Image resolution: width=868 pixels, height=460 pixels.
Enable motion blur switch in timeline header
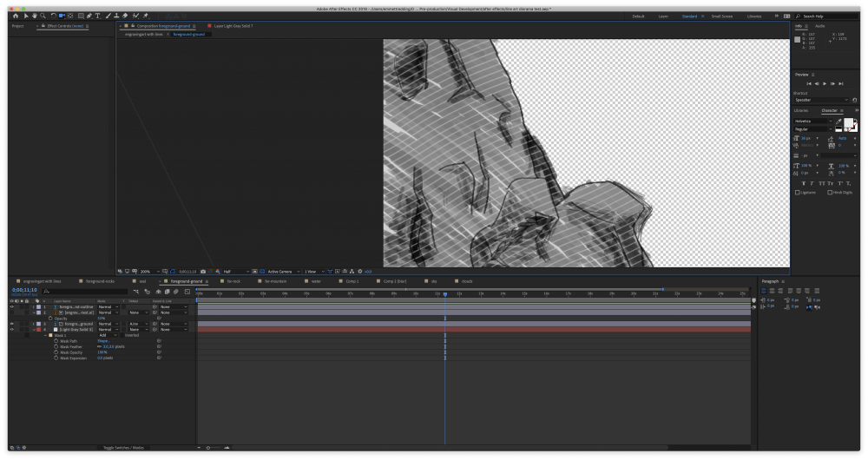(x=176, y=291)
